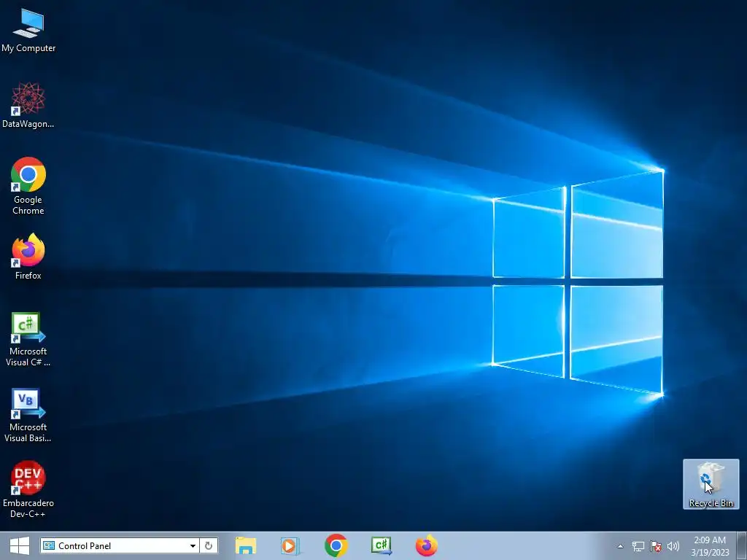
Task: Launch Firefox from the taskbar
Action: click(426, 545)
